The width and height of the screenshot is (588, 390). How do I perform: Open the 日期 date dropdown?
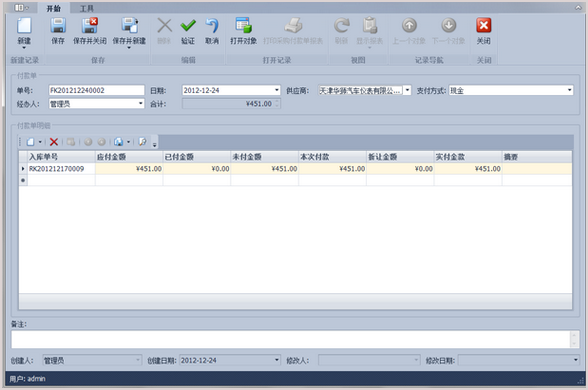277,90
